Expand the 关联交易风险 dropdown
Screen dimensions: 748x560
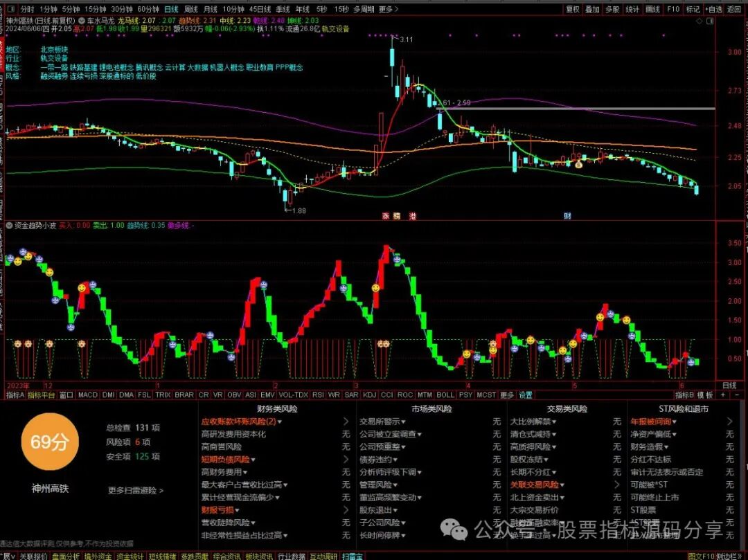point(562,485)
